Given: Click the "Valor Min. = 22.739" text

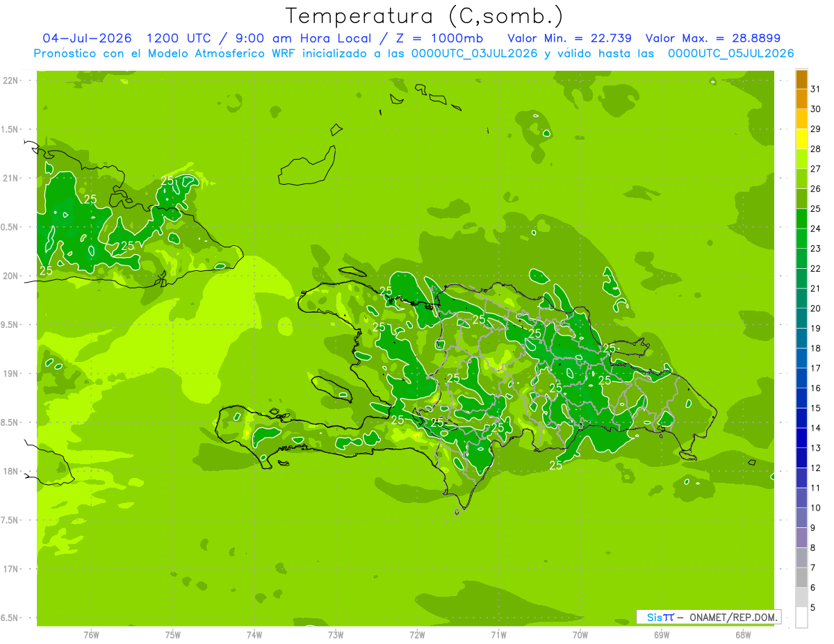Looking at the screenshot, I should coord(570,38).
